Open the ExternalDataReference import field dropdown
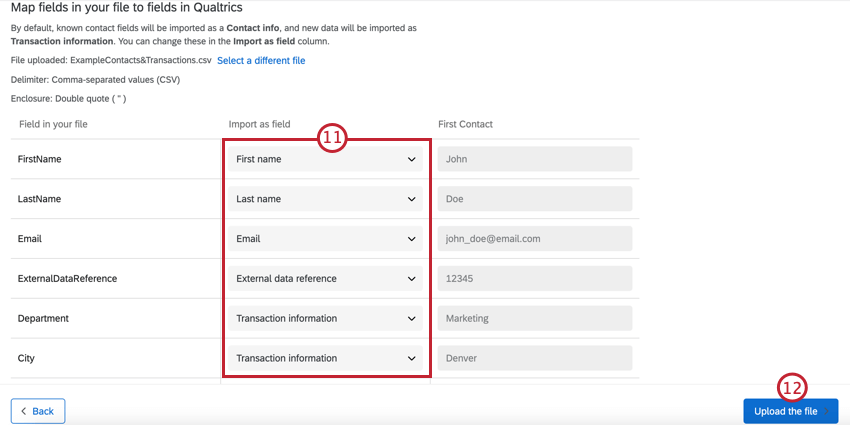The image size is (850, 425). click(x=324, y=279)
